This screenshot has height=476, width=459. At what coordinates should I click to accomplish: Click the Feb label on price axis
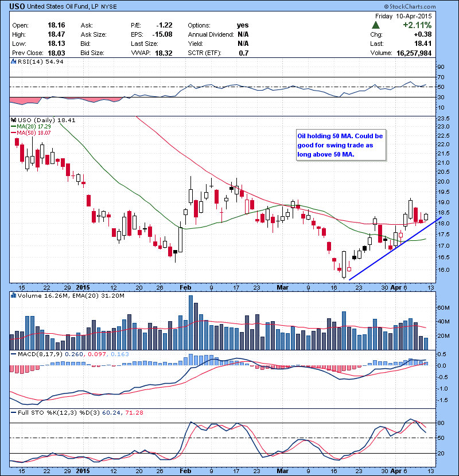[x=185, y=287]
